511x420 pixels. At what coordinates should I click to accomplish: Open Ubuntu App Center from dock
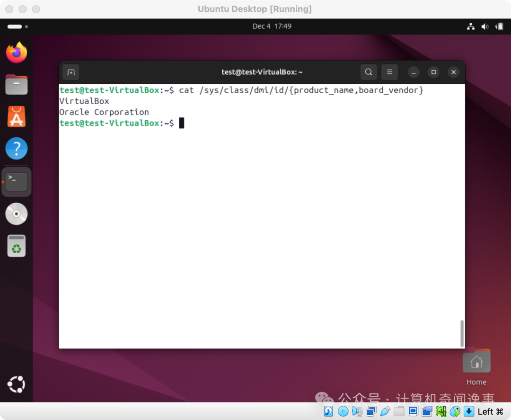click(17, 117)
